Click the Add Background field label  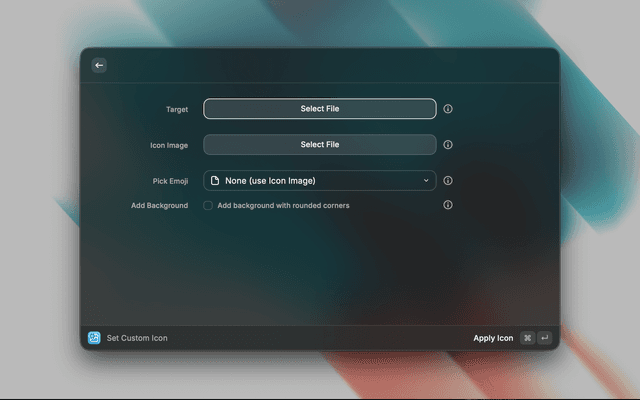[x=159, y=205]
